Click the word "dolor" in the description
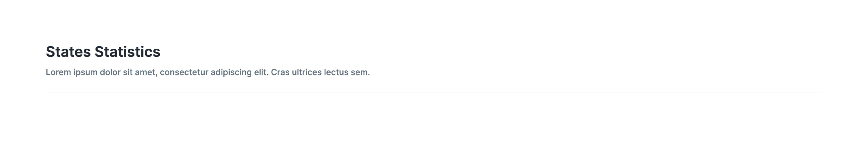Screen dimensions: 868x147 [110, 72]
